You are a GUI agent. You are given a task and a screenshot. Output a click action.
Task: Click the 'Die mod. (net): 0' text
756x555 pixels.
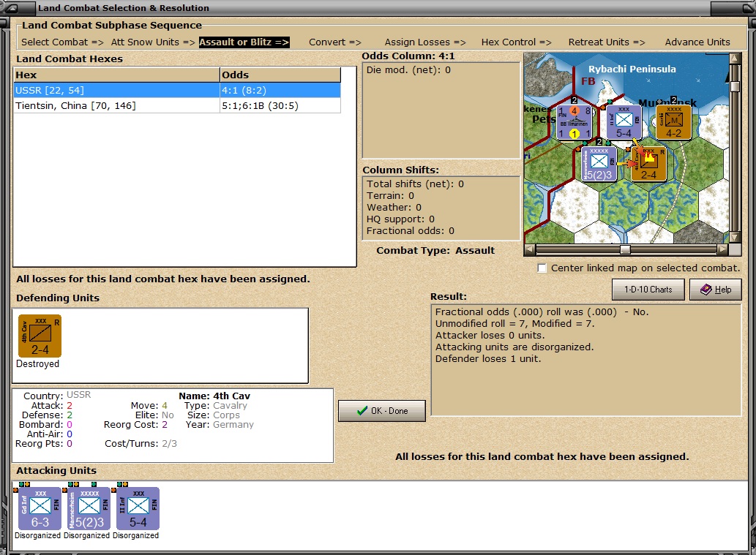coord(408,70)
